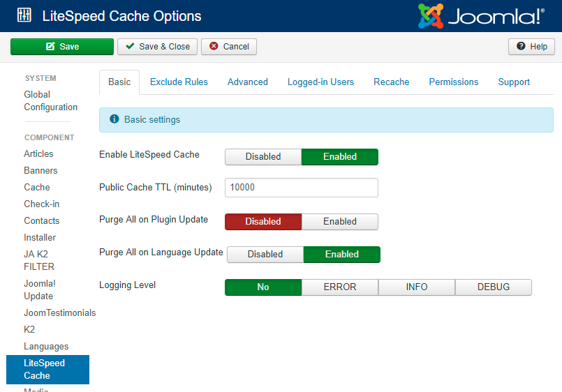Viewport: 562px width, 392px height.
Task: Select Enabled for Purge All on Plugin Update
Action: coord(340,222)
